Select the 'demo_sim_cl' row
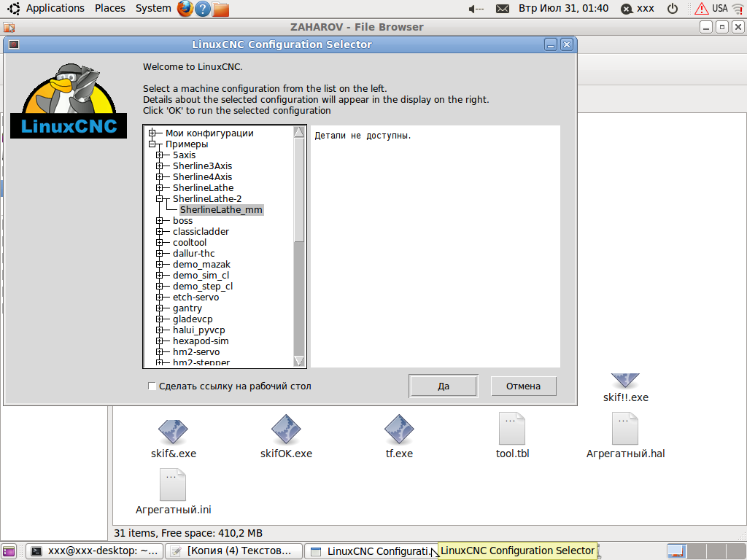 (201, 275)
